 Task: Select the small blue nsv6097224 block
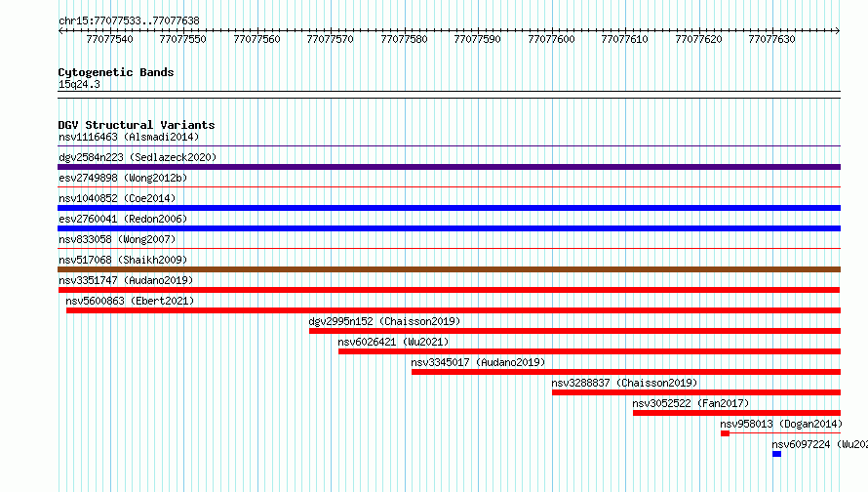pyautogui.click(x=776, y=454)
